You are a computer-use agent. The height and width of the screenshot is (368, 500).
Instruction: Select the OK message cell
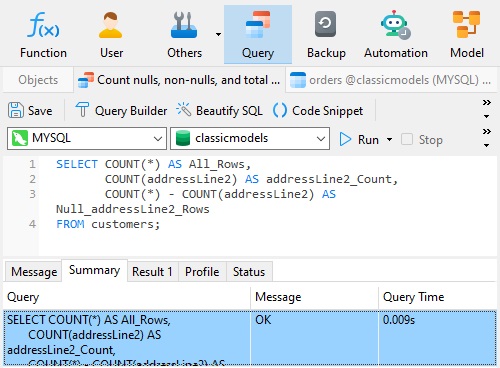(x=314, y=338)
